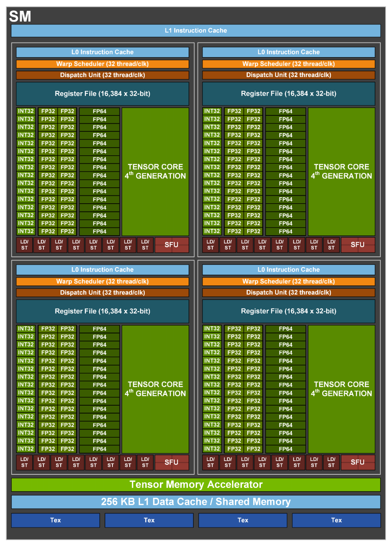
Task: Click Tensor Core 4th Generation in upper-right partition
Action: 341,172
